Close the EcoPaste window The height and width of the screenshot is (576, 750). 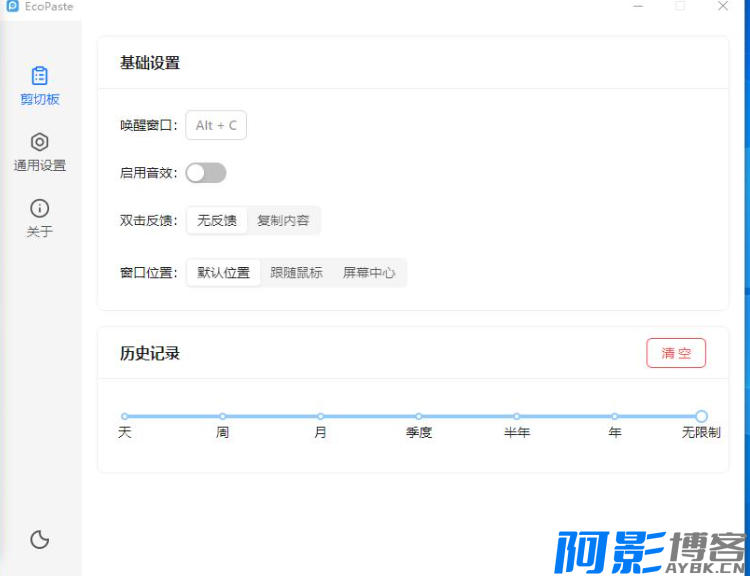723,6
